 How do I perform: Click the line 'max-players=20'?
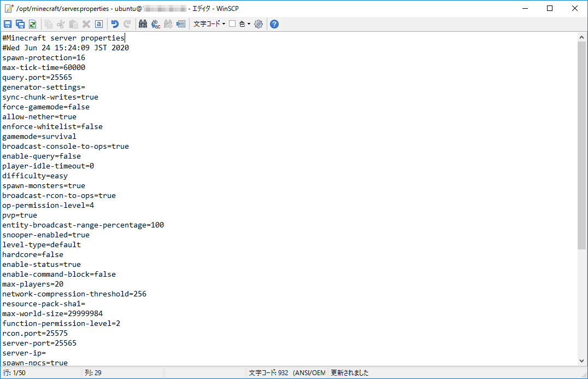[x=33, y=284]
